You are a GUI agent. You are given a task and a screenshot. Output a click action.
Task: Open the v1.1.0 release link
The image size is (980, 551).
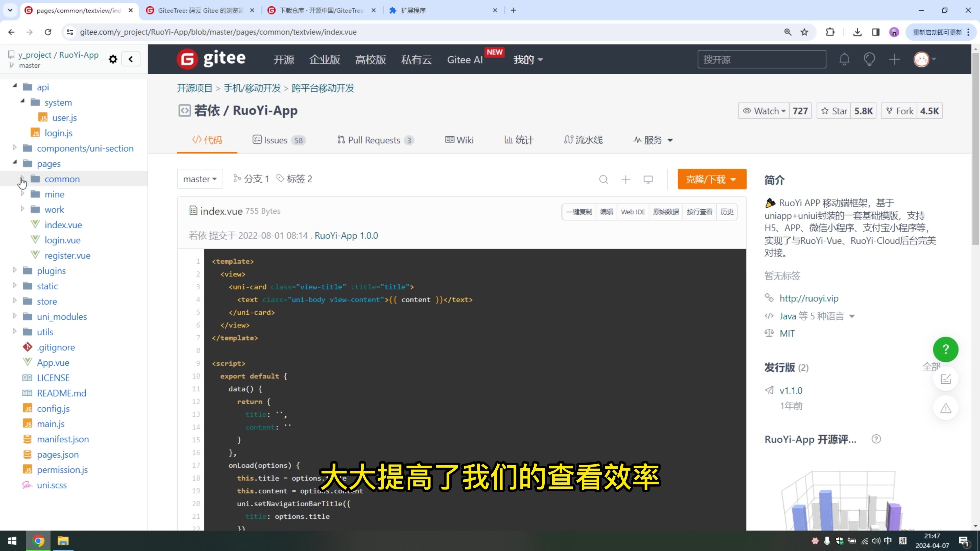(x=791, y=391)
